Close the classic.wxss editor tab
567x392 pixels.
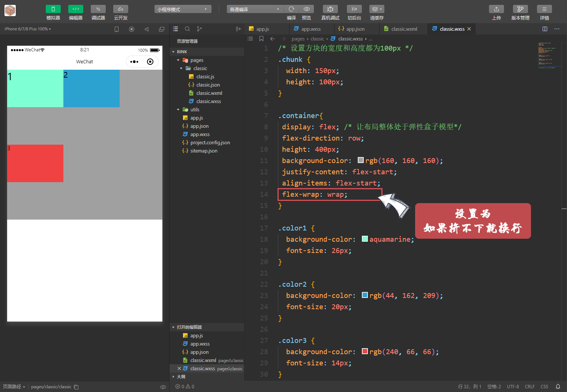coord(469,29)
